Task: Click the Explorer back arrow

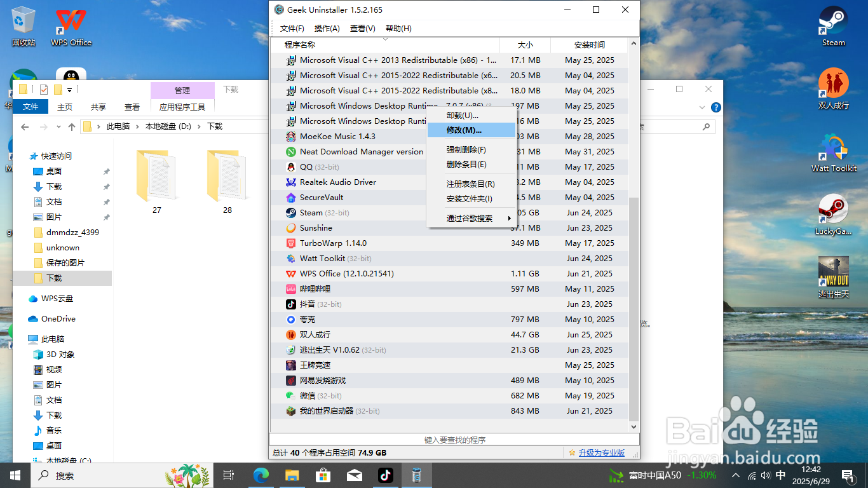Action: tap(25, 127)
